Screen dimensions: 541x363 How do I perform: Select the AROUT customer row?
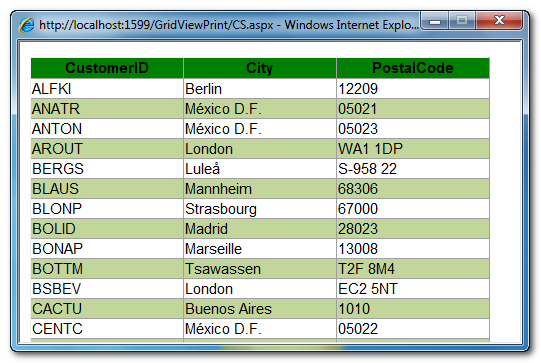(x=260, y=149)
